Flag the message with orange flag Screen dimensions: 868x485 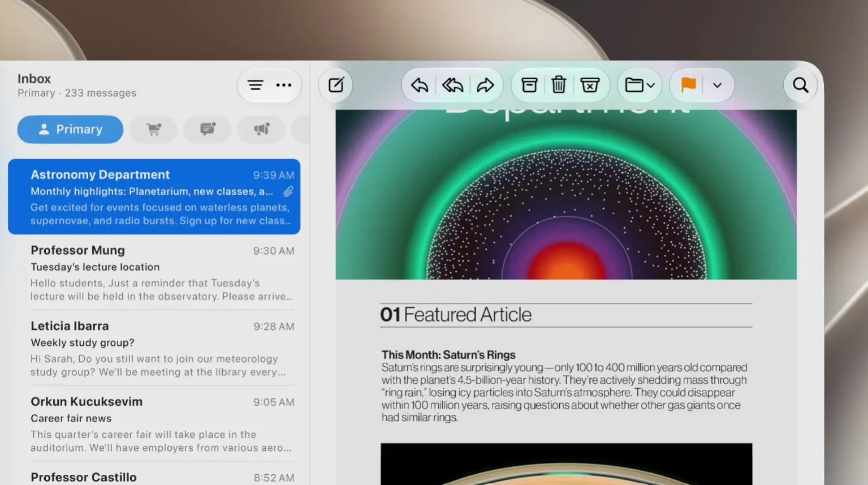point(688,85)
